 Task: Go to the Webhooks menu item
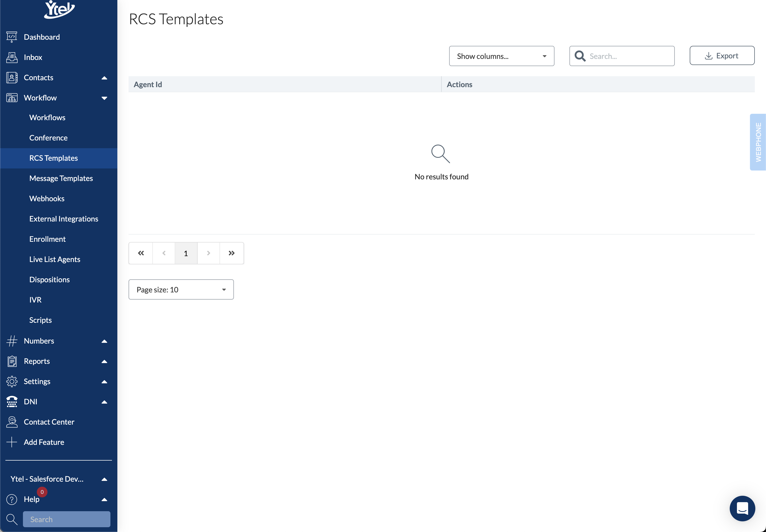[x=47, y=199]
